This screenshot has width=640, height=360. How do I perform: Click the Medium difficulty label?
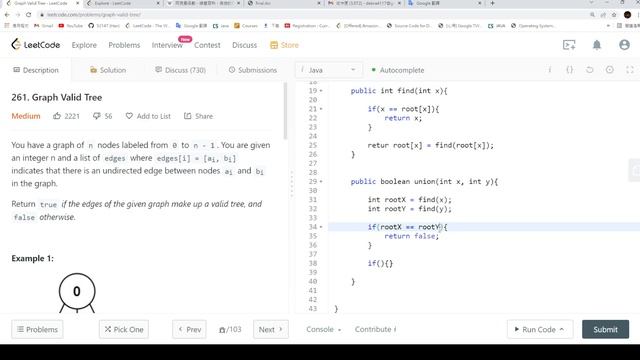[26, 116]
